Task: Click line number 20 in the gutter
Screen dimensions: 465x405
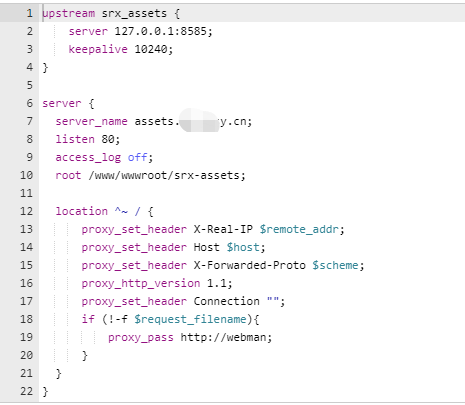Action: [27, 355]
